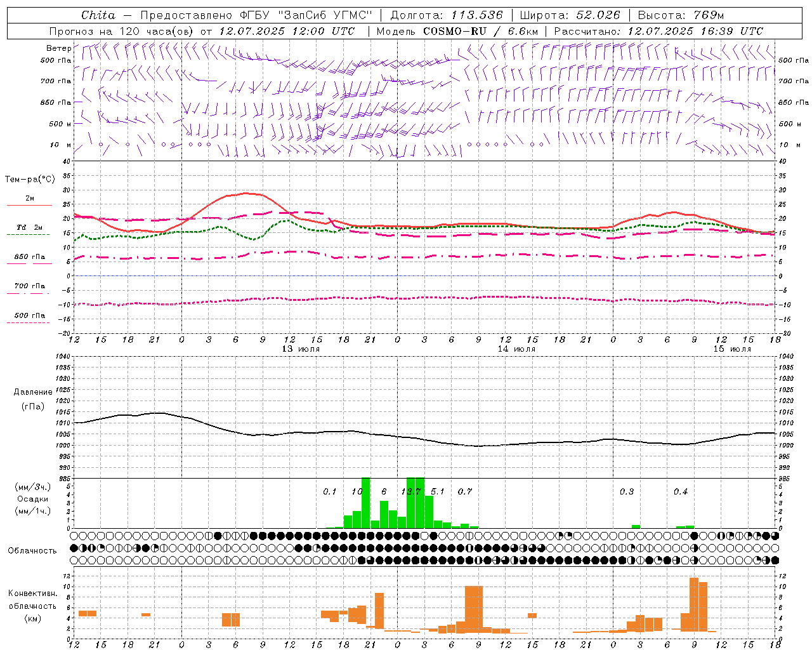Click the Ветер panel label

58,48
